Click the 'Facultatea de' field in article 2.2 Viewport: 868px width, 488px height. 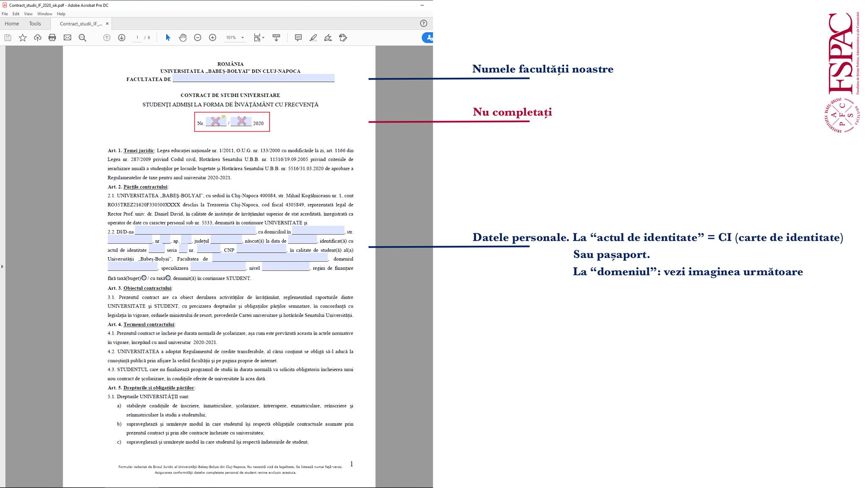(x=270, y=258)
